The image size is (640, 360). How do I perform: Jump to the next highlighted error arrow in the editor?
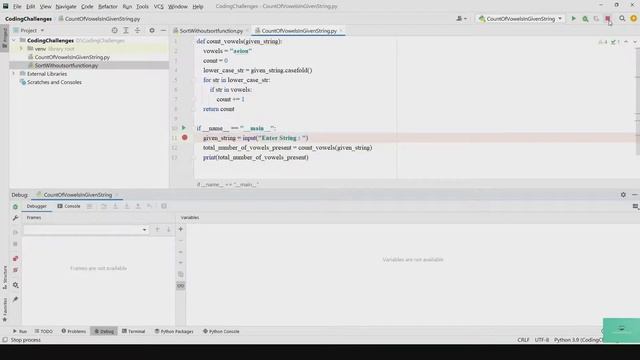click(634, 42)
